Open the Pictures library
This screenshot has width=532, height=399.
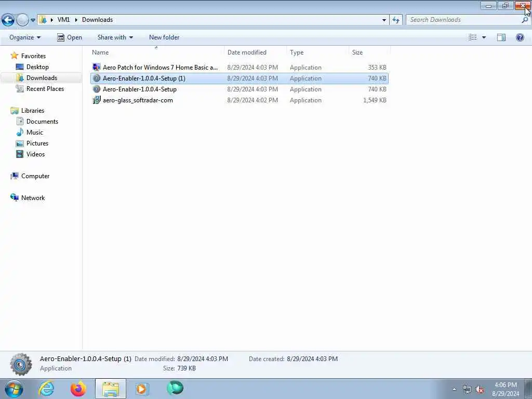point(37,143)
